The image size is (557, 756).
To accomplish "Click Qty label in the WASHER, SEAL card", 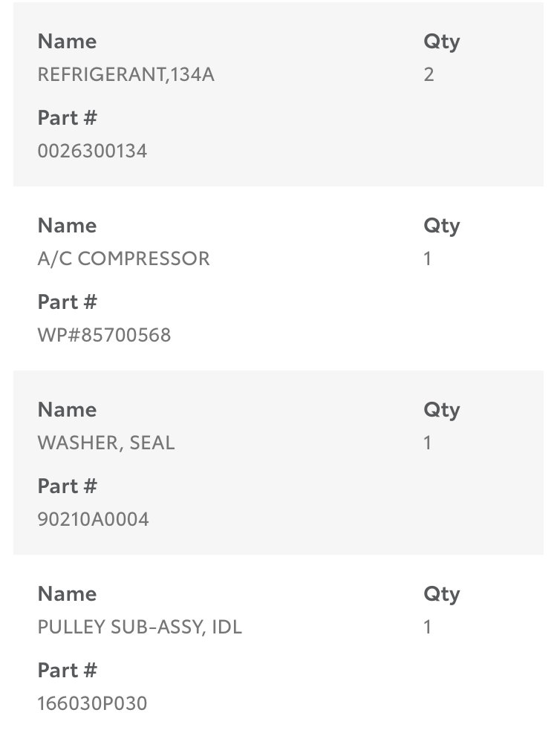I will pyautogui.click(x=442, y=411).
